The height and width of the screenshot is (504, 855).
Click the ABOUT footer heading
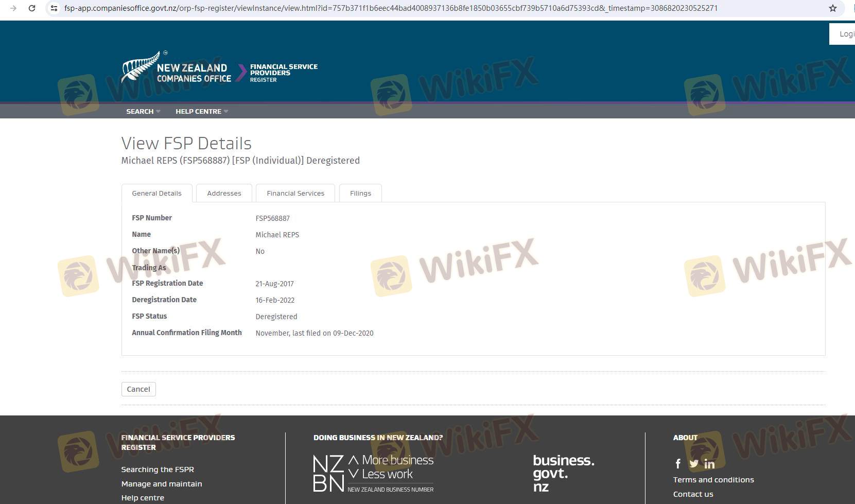(685, 438)
